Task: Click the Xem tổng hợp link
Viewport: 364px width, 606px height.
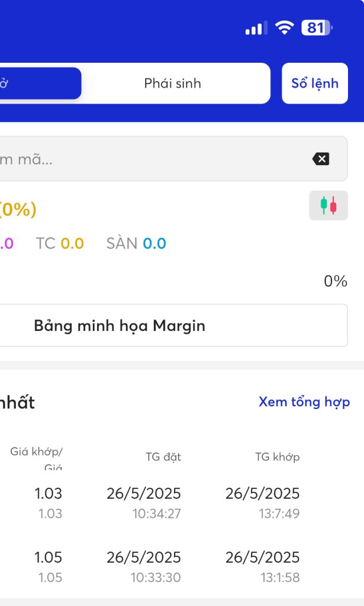Action: tap(304, 402)
